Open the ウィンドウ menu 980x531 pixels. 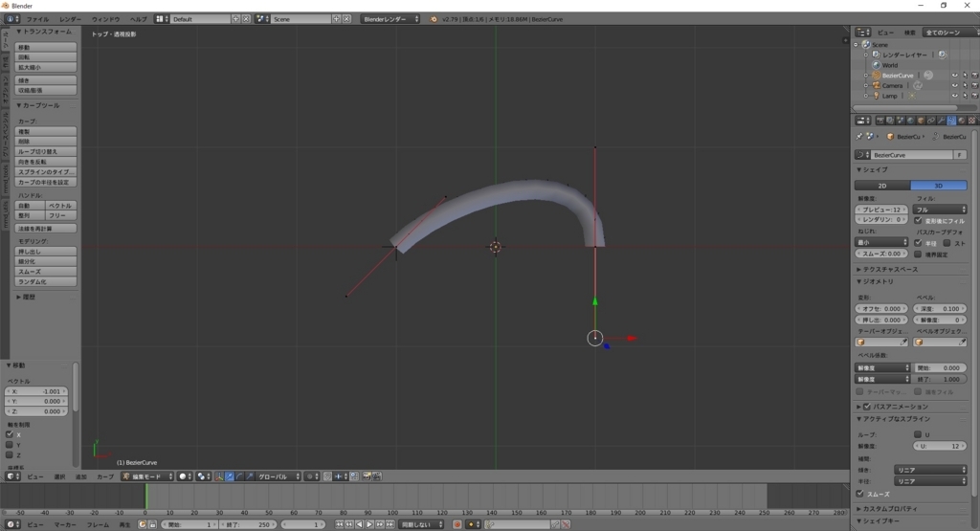pos(105,19)
